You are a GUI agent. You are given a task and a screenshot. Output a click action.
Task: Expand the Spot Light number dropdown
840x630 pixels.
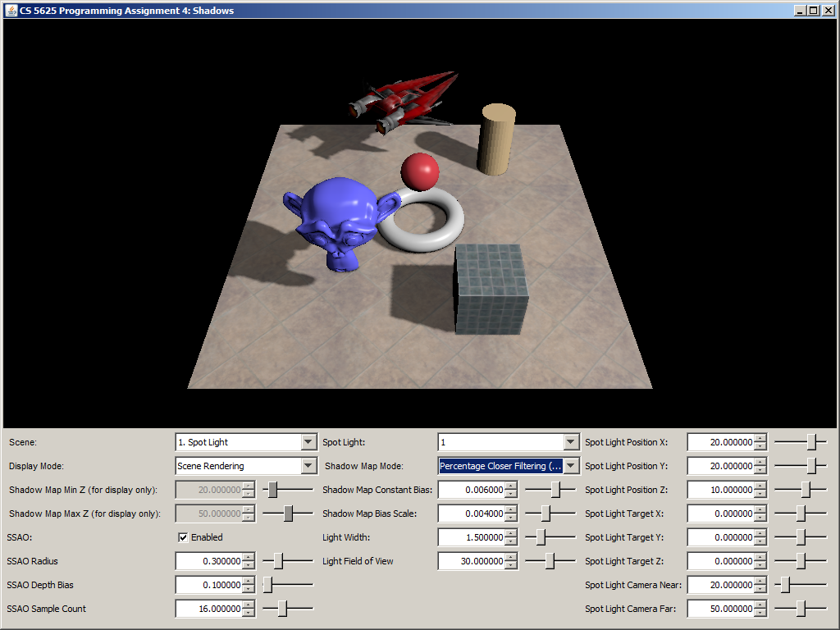571,442
